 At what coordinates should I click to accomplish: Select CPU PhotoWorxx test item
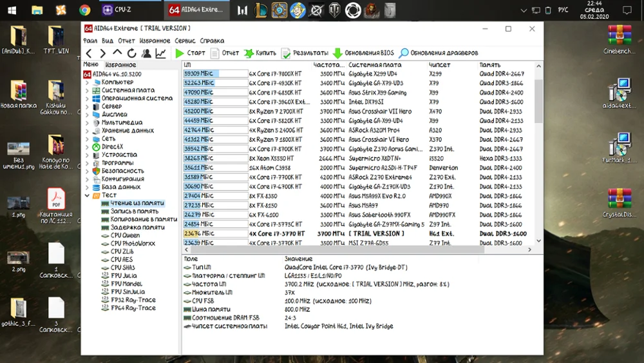(128, 243)
